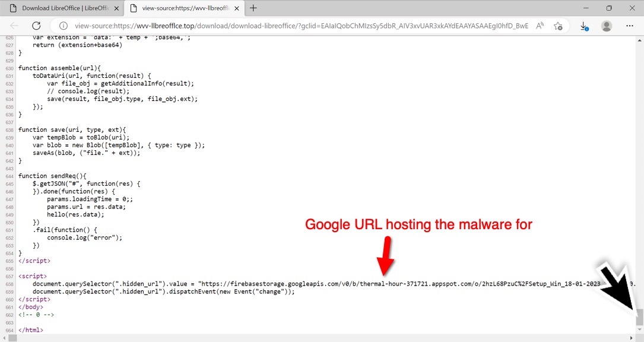Click the opening '<script>' tag on line 657

point(33,276)
